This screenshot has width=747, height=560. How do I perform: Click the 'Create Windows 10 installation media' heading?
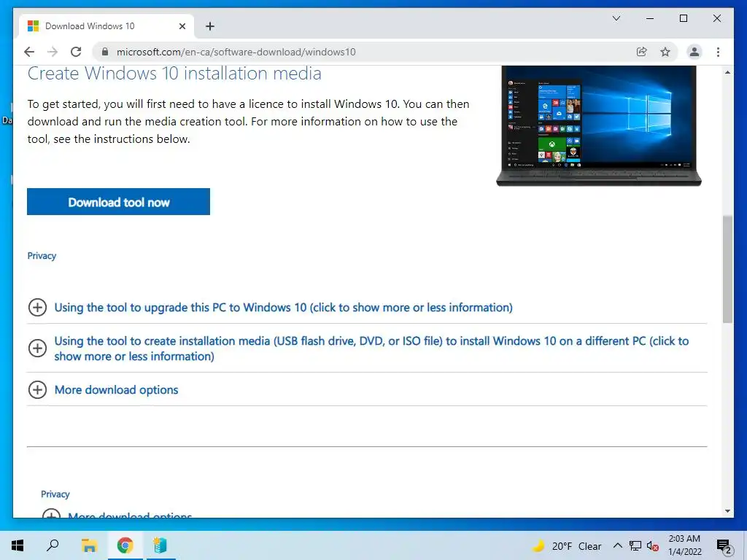(x=174, y=74)
